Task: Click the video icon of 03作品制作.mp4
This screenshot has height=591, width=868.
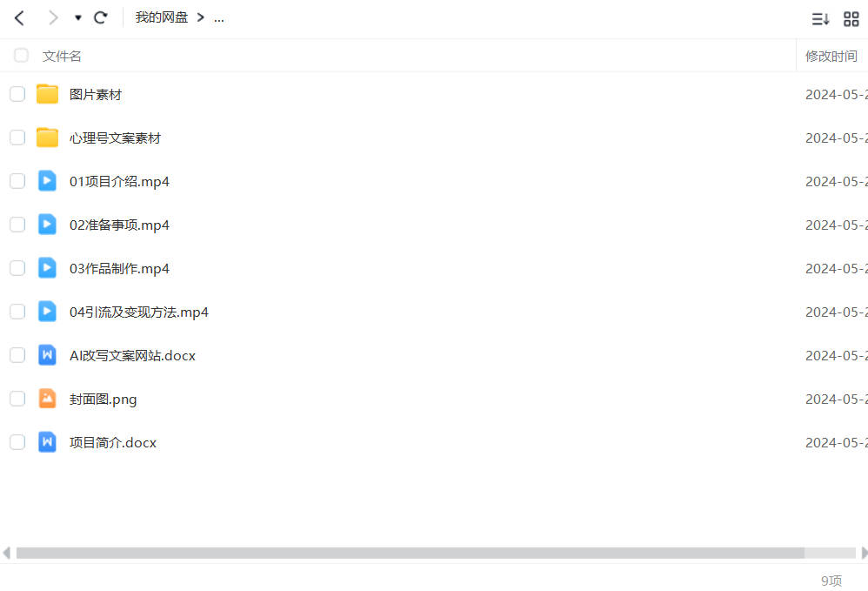Action: click(x=47, y=267)
